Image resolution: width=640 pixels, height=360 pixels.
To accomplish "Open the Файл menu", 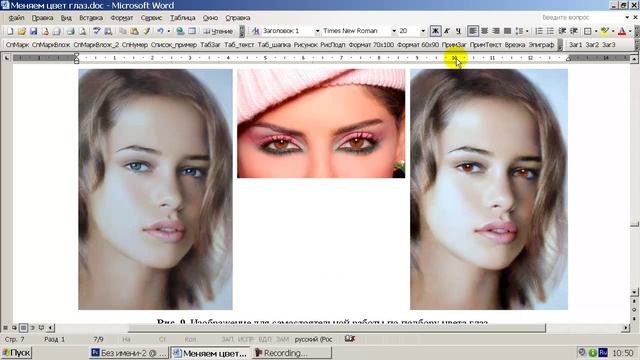I will (x=16, y=18).
